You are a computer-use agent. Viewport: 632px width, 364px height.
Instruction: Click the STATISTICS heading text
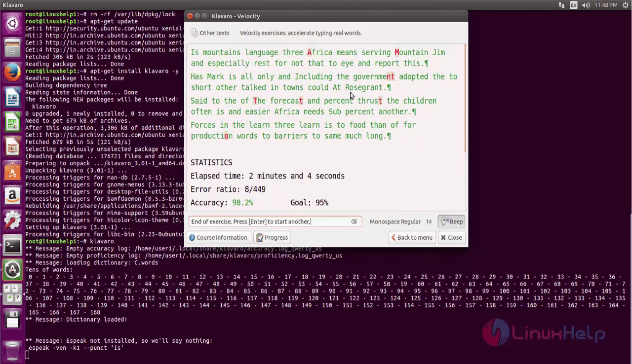pyautogui.click(x=211, y=163)
